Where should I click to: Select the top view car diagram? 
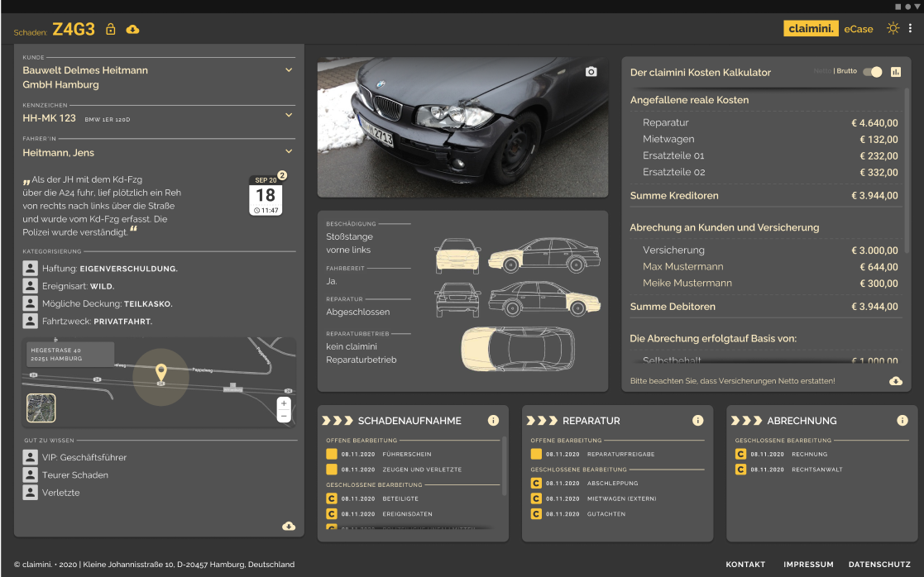[518, 349]
